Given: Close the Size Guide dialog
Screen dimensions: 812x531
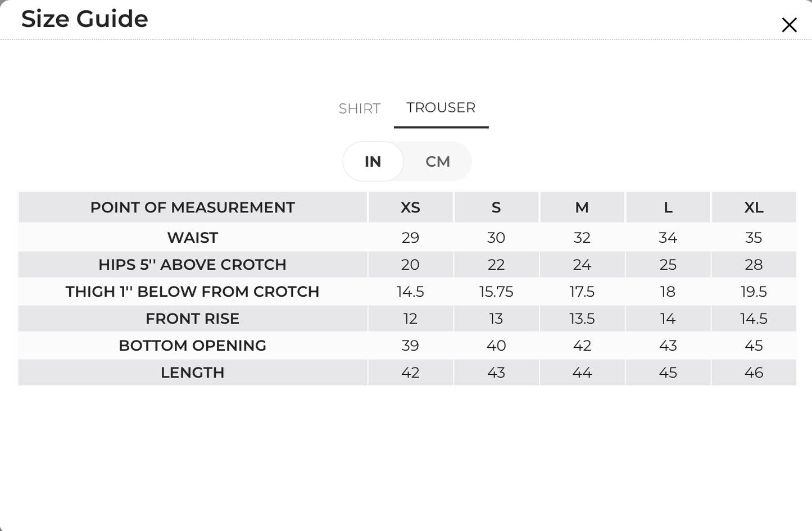Looking at the screenshot, I should pos(789,25).
